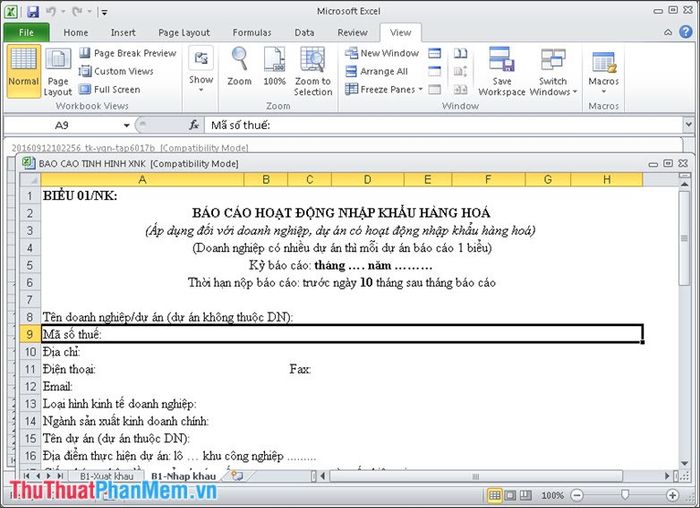This screenshot has width=700, height=508.
Task: Switch to Page Layout view
Action: tap(58, 72)
